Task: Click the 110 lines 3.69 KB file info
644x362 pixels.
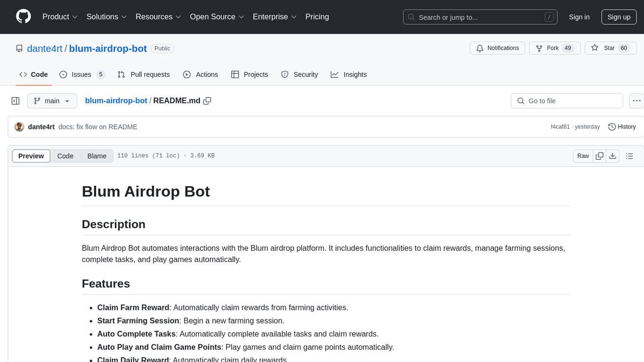Action: point(166,156)
